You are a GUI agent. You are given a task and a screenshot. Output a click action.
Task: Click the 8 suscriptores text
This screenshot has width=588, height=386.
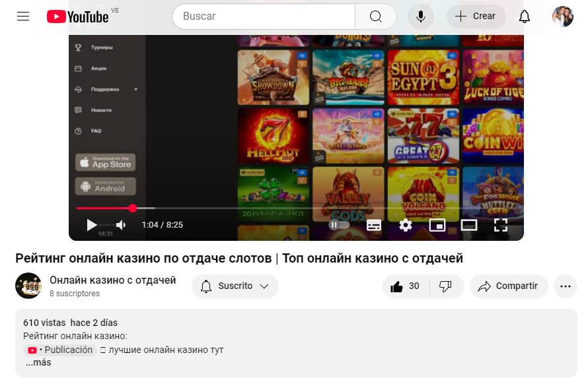[x=75, y=294]
